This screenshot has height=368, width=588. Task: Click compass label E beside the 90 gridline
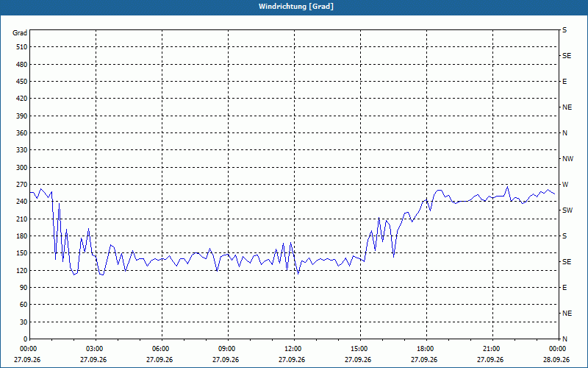(x=564, y=288)
